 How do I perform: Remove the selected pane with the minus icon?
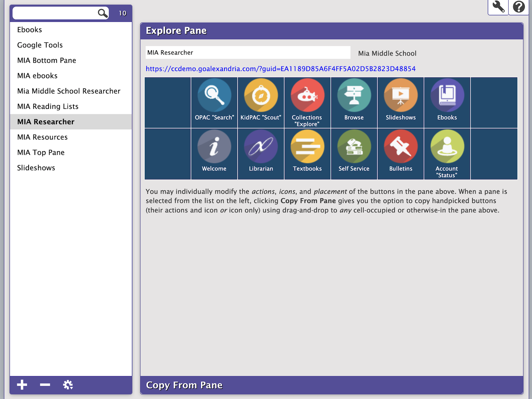45,385
